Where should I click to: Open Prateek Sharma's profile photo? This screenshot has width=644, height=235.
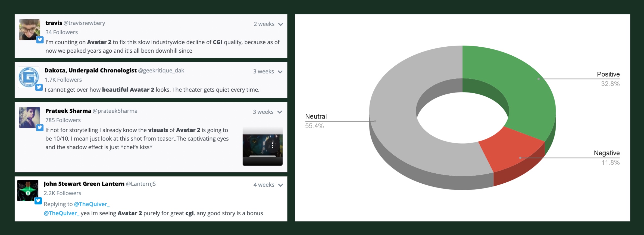point(29,117)
